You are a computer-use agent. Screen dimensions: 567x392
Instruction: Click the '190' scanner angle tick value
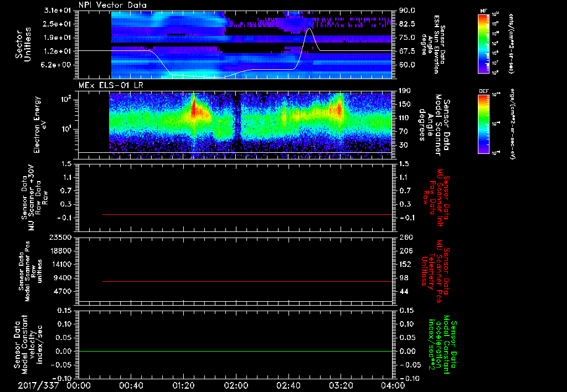(405, 90)
